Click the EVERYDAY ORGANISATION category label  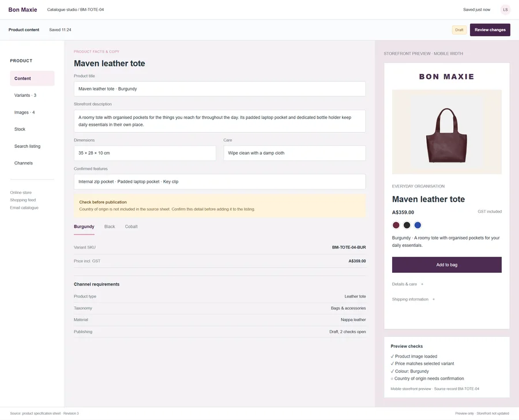pyautogui.click(x=419, y=186)
